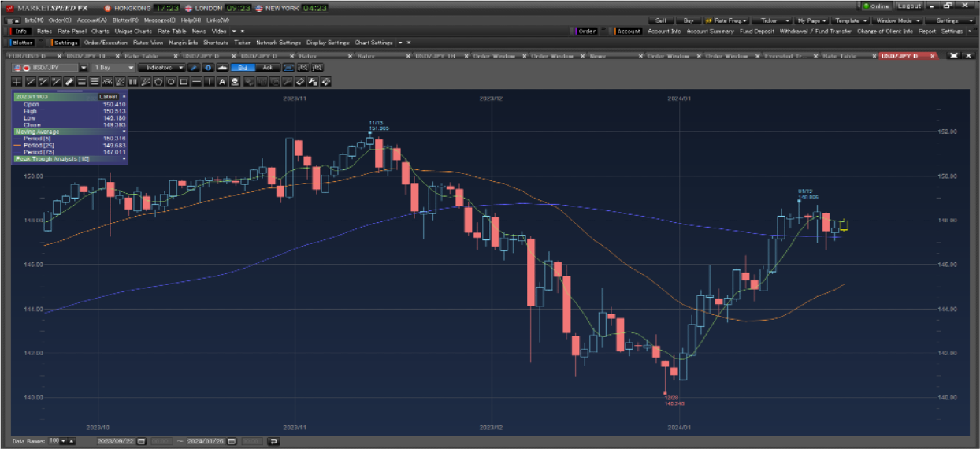Select the eraser drawing tool

point(69,82)
